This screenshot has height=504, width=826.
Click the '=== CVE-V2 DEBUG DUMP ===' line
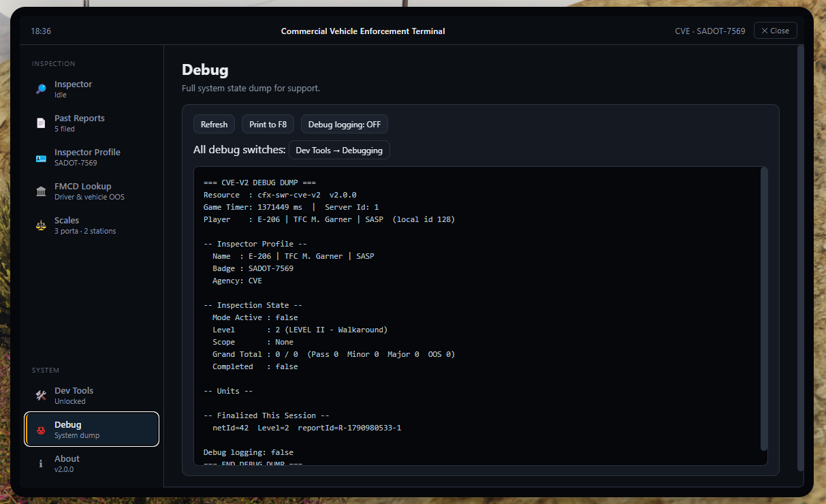point(259,183)
